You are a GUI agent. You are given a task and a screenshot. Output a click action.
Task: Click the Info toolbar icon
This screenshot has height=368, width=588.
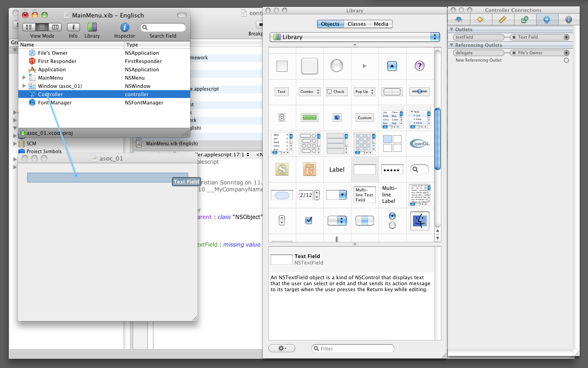[73, 28]
